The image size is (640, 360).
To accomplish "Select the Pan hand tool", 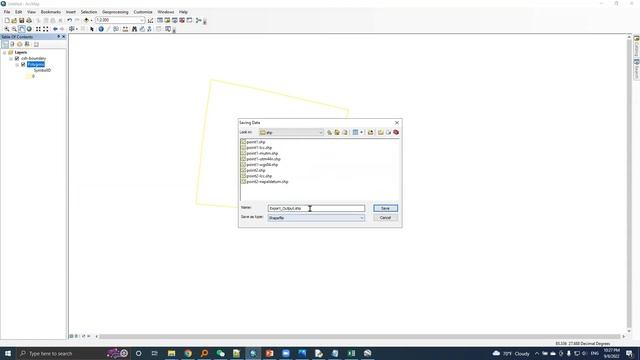I will (x=22, y=29).
